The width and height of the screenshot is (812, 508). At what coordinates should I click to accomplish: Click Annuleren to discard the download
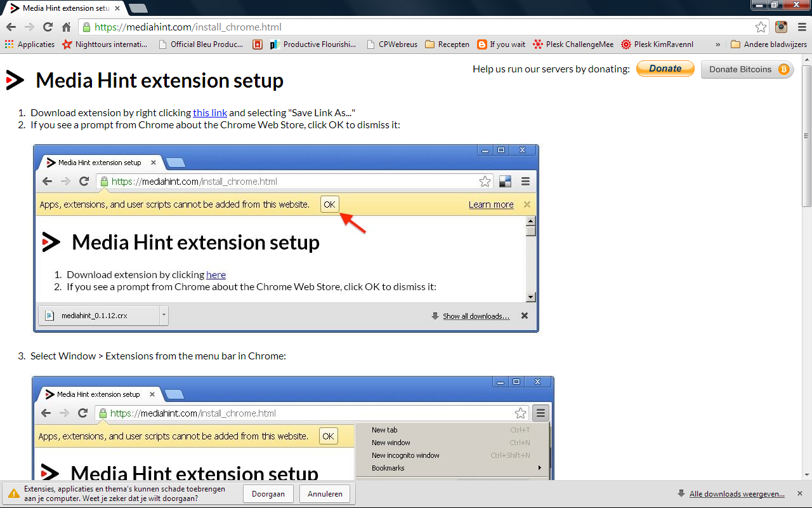(x=325, y=493)
